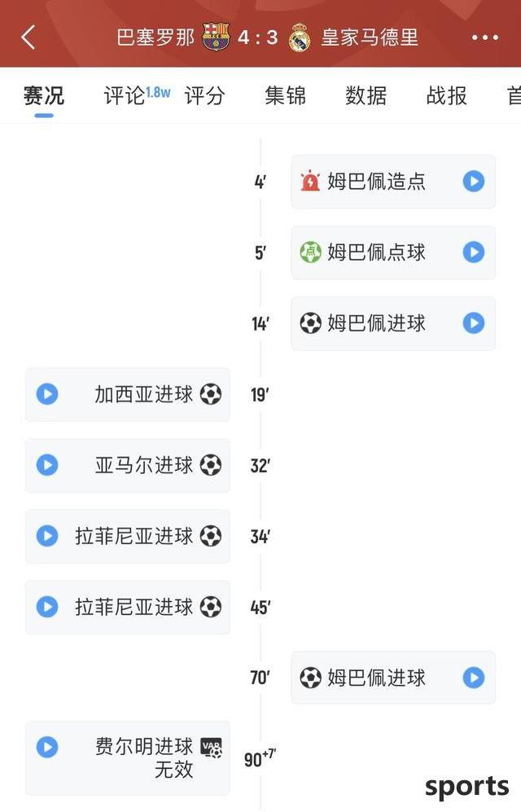This screenshot has height=812, width=521.
Task: Select the 45' 拉菲尼亚进球 event card
Action: pyautogui.click(x=127, y=608)
